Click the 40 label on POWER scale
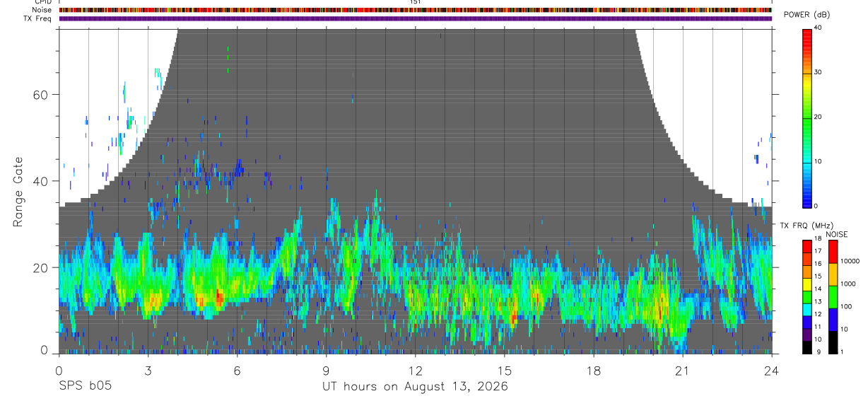This screenshot has height=401, width=868. [818, 28]
